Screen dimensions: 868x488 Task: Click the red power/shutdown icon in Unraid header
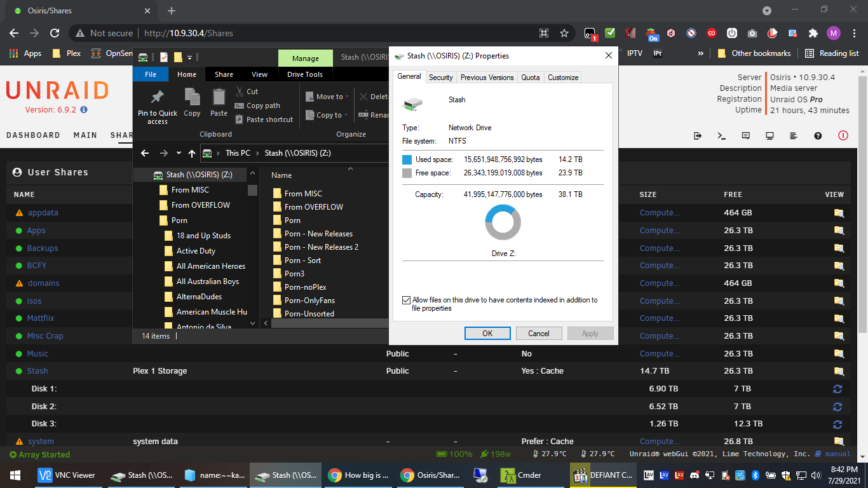point(843,135)
